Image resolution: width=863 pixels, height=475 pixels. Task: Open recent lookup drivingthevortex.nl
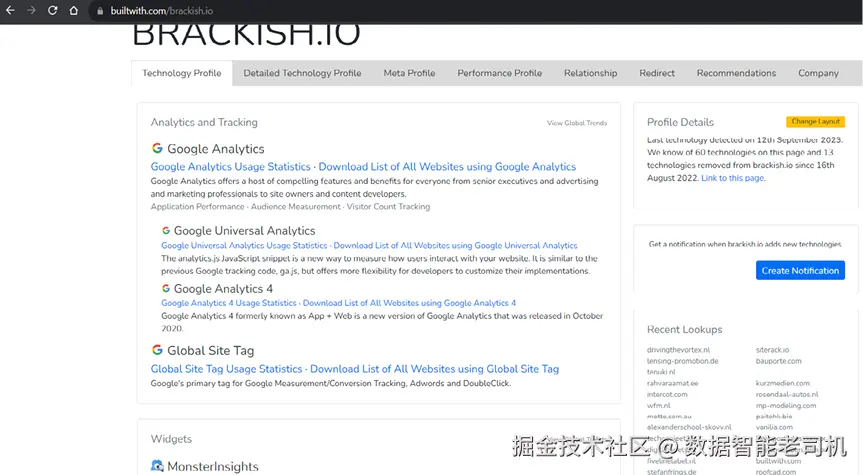pos(678,350)
